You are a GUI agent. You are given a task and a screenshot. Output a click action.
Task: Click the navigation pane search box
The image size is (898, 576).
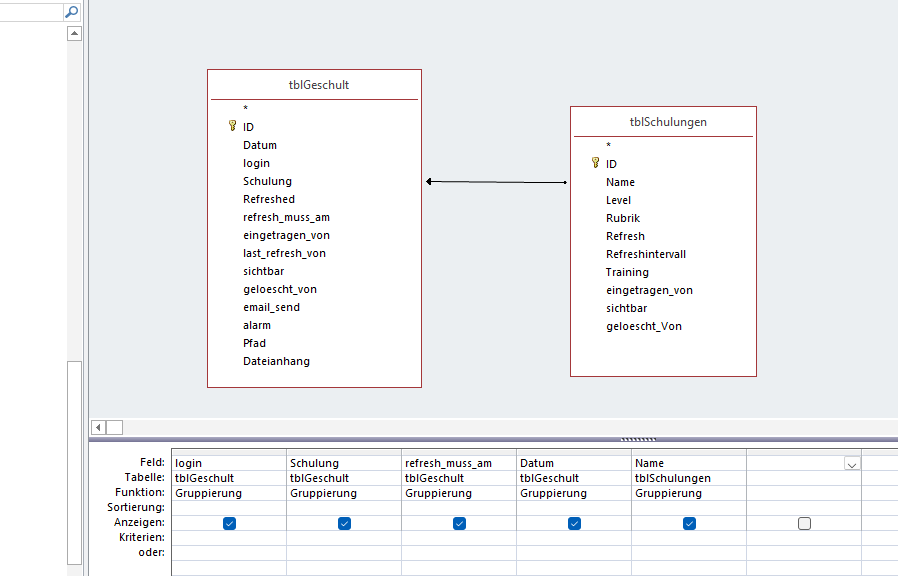[x=31, y=11]
